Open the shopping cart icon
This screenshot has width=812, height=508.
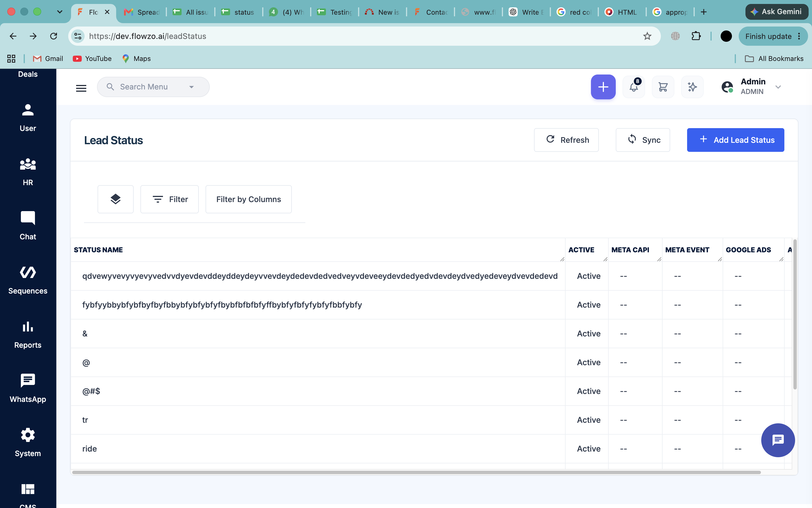tap(663, 87)
